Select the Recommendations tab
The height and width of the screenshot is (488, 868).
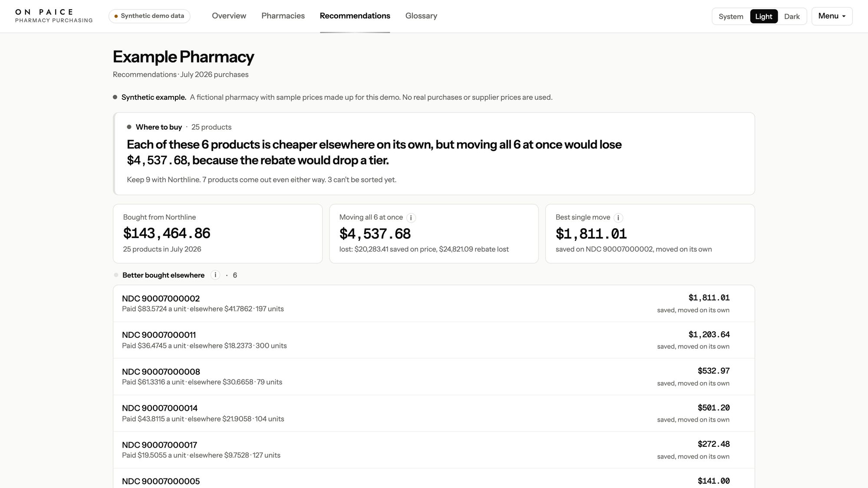click(355, 16)
